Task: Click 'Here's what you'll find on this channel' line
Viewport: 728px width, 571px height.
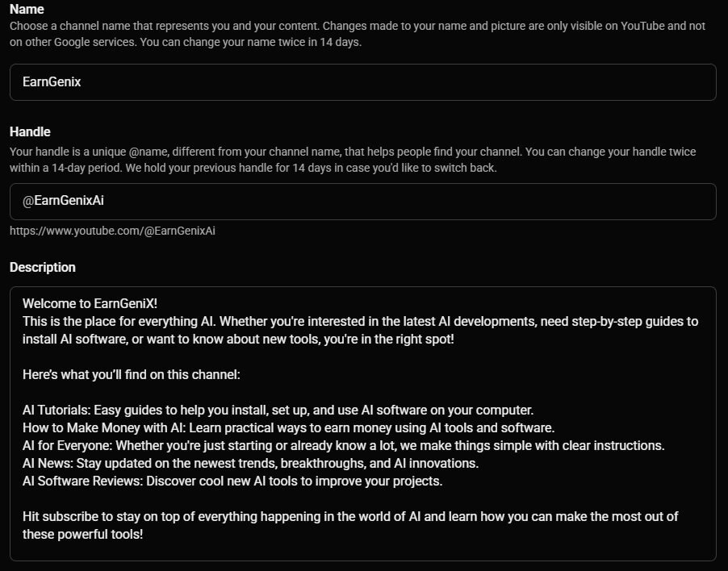Action: 132,374
